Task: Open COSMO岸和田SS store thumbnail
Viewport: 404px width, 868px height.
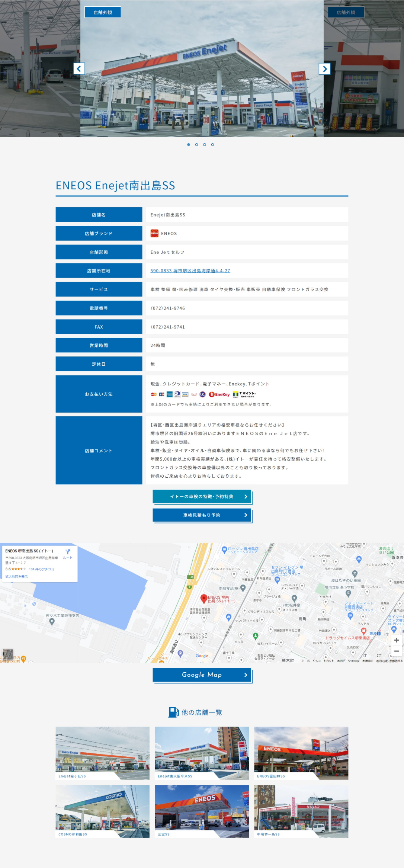Action: [x=103, y=811]
